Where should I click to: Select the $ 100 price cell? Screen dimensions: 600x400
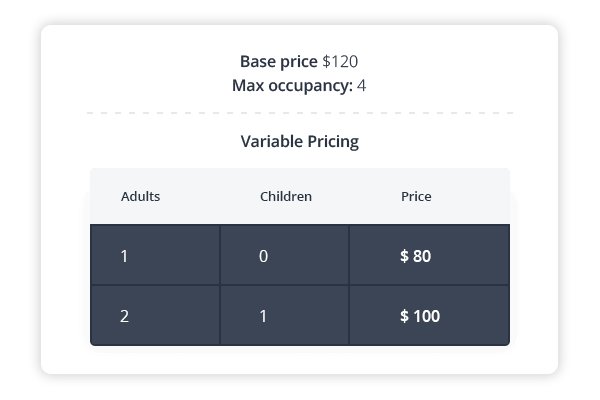[428, 316]
